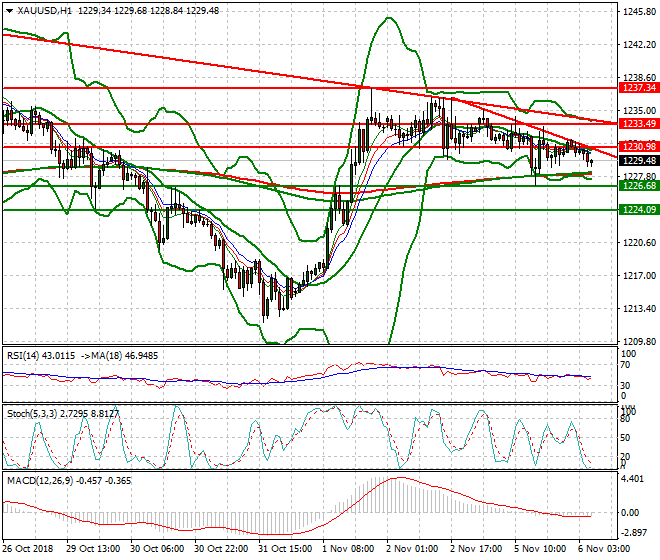Click the 1220.60 price scale value
The width and height of the screenshot is (660, 560).
(x=639, y=243)
